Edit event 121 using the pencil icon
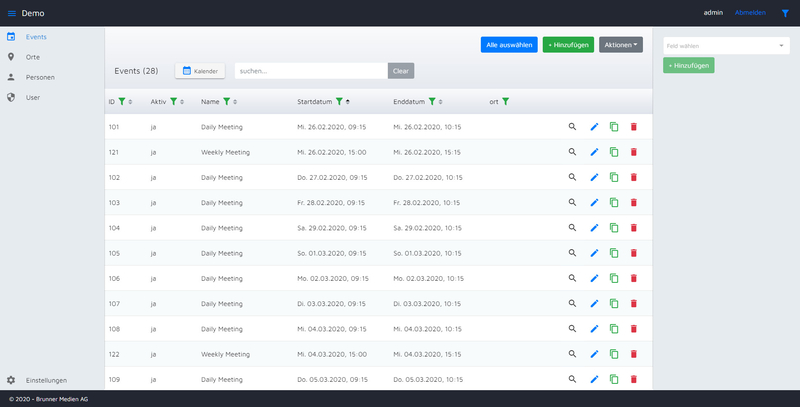 593,152
